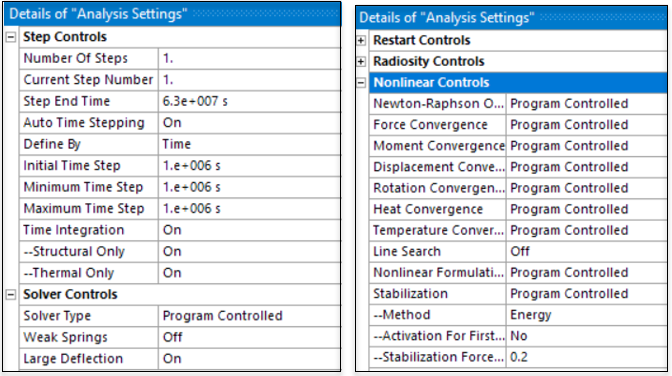Toggle the Line Search Off value
The height and width of the screenshot is (376, 672).
coord(586,251)
